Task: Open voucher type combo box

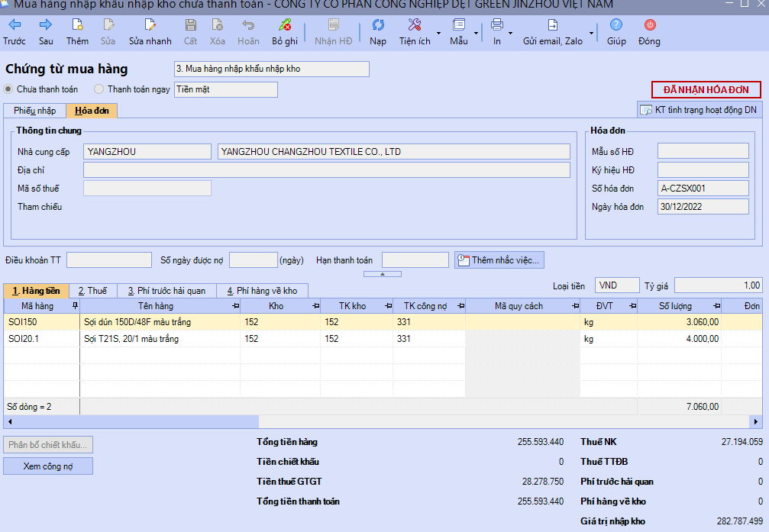Action: click(272, 69)
